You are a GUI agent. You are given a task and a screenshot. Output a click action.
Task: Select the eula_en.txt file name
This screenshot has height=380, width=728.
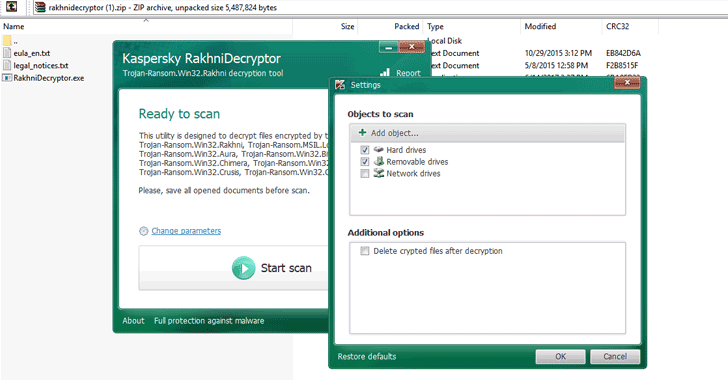pos(32,53)
